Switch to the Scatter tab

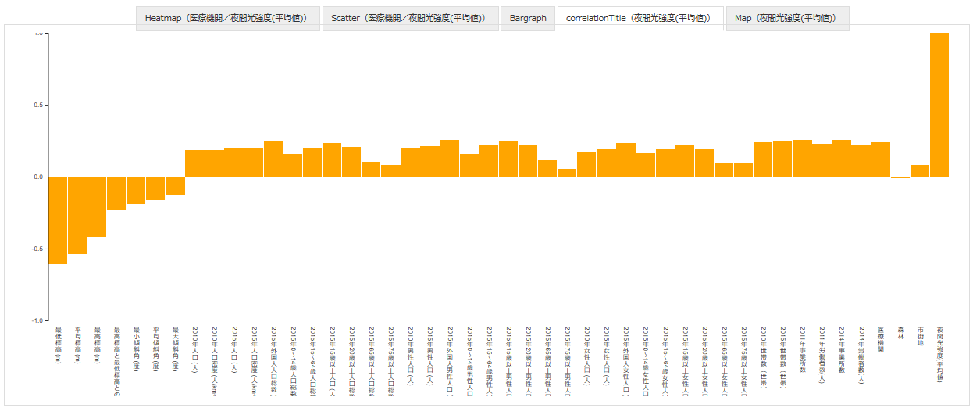pos(410,18)
